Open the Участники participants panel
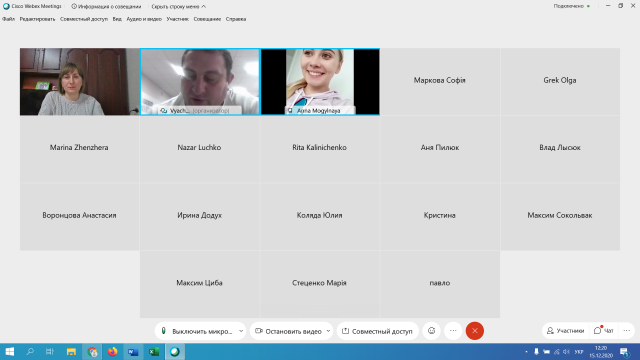The width and height of the screenshot is (640, 360). tap(566, 331)
